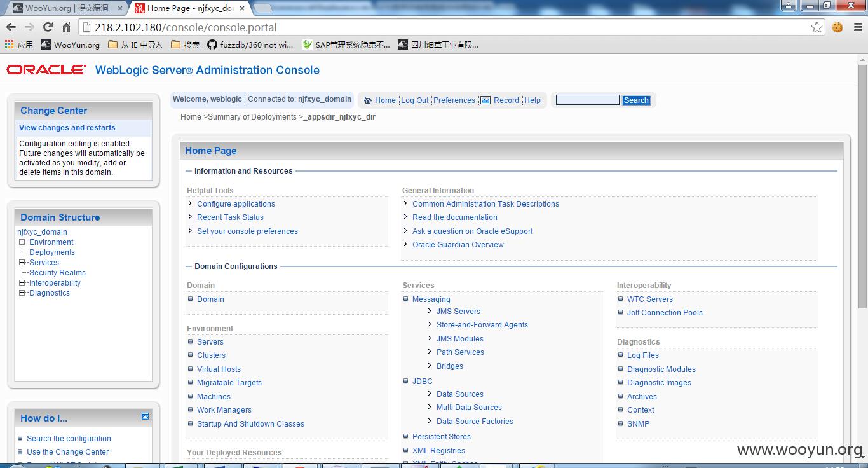Open Preferences in console toolbar
Viewport: 868px width, 468px height.
(x=454, y=100)
